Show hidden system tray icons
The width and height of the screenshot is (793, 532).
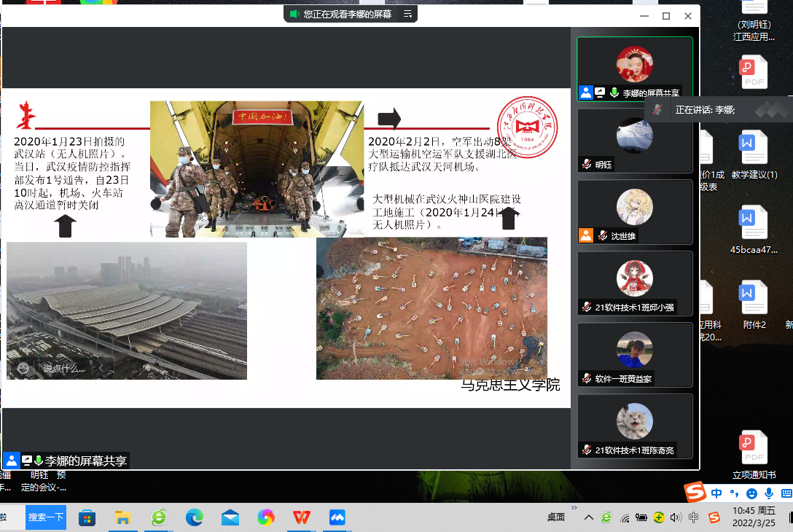pos(589,517)
